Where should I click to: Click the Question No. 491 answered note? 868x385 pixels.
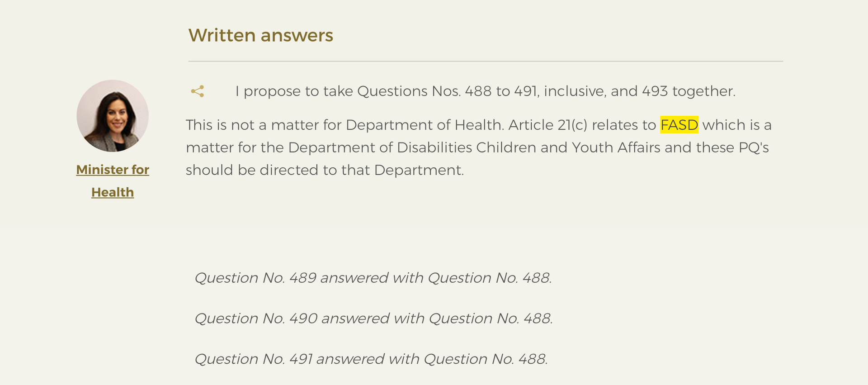click(371, 359)
